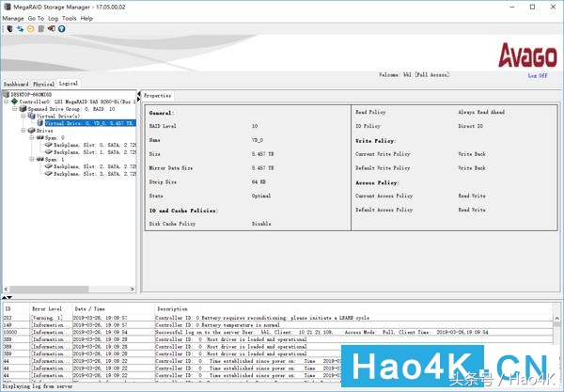Click the right-pointing arrow on the pane splitter
This screenshot has width=564, height=392.
[x=138, y=100]
